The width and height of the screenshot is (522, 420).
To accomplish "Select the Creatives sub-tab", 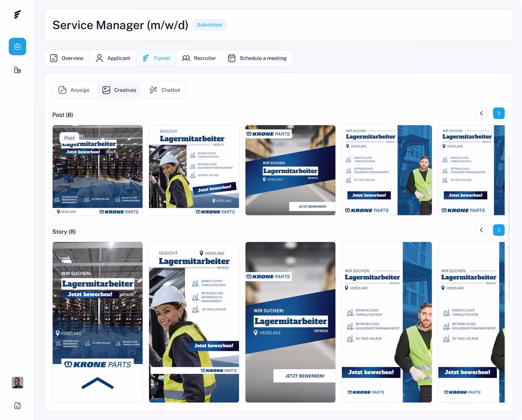I will click(119, 90).
